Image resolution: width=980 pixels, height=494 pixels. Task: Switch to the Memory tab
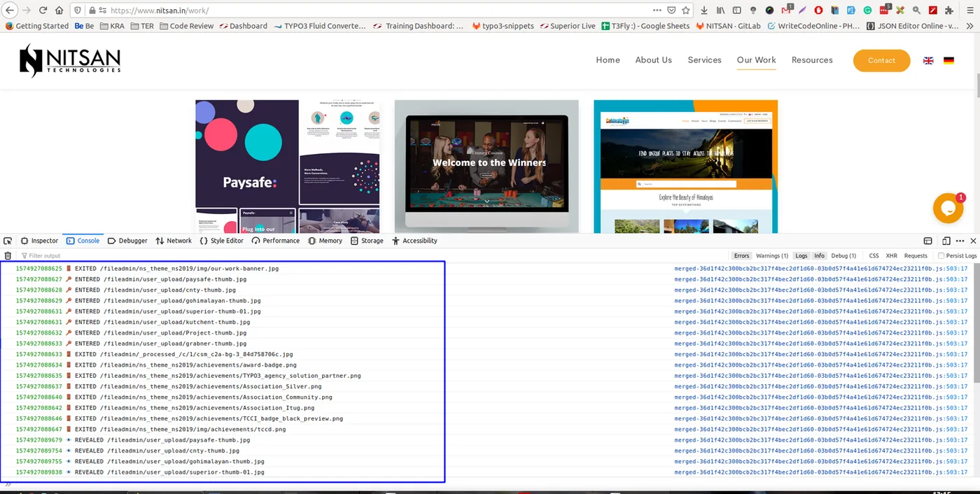[325, 241]
